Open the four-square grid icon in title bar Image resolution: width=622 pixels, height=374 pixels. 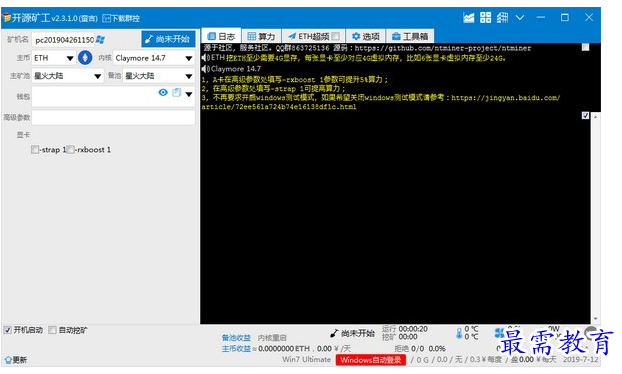pyautogui.click(x=485, y=17)
